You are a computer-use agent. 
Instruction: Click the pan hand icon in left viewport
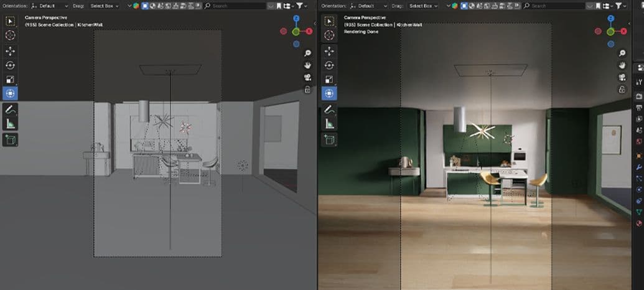[x=307, y=65]
